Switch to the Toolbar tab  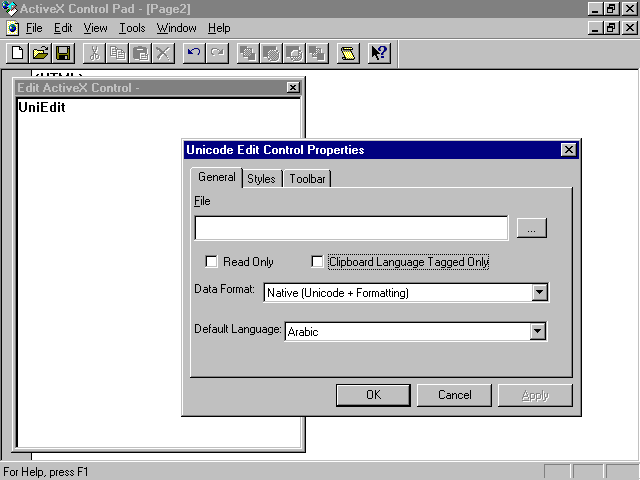click(x=307, y=179)
